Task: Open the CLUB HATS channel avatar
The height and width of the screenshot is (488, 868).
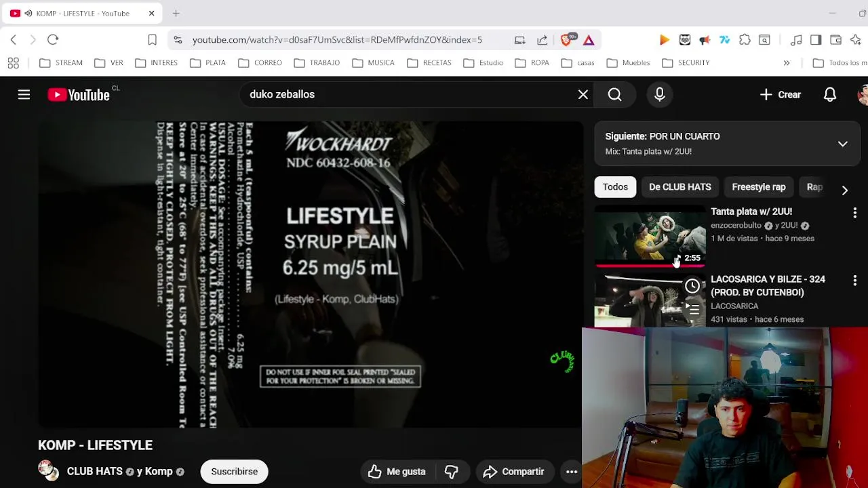Action: pos(48,470)
